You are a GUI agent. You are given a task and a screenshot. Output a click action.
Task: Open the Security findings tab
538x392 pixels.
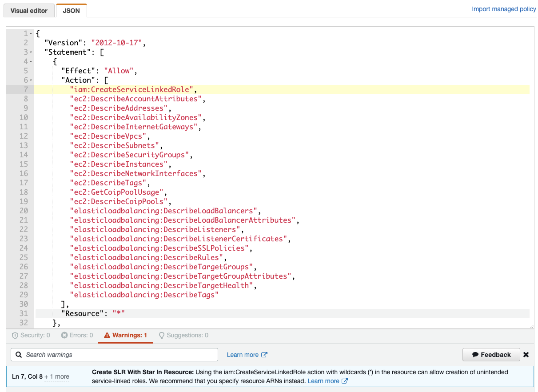31,335
